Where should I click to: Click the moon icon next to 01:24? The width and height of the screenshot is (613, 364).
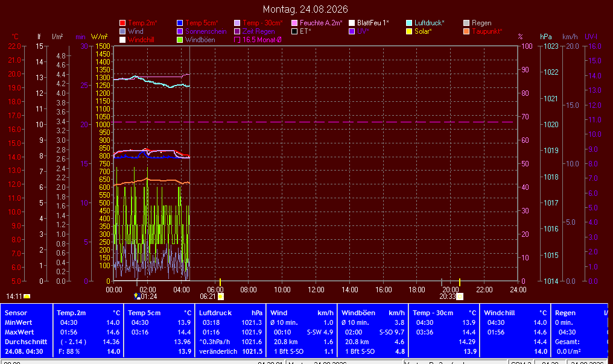[x=137, y=296]
